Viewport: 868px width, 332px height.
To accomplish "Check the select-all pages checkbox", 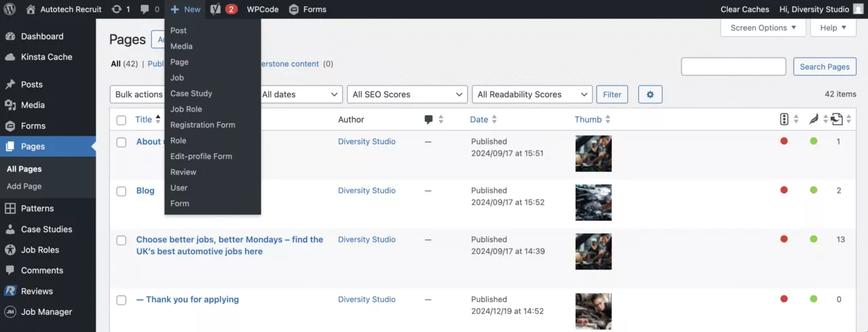I will [121, 120].
